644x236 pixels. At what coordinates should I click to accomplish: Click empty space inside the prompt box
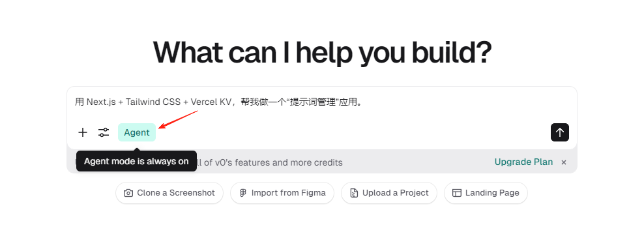353,132
